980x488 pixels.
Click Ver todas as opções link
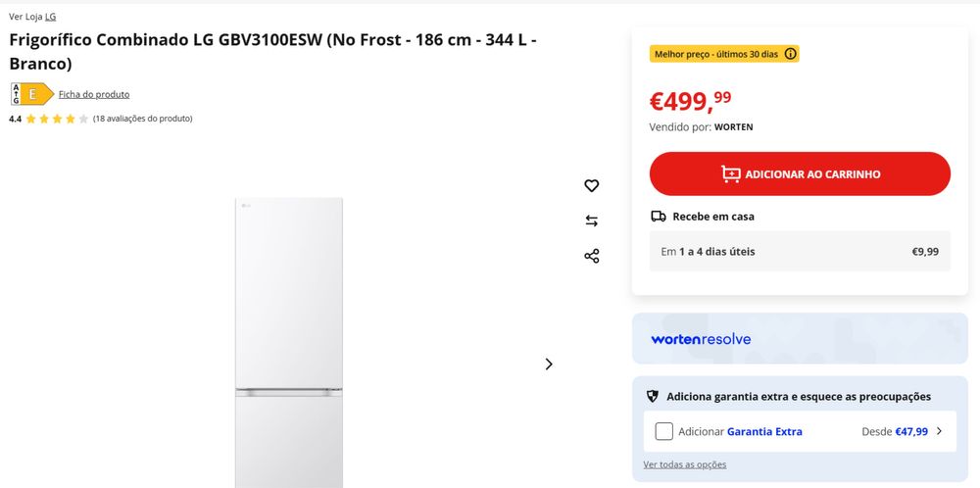coord(685,464)
